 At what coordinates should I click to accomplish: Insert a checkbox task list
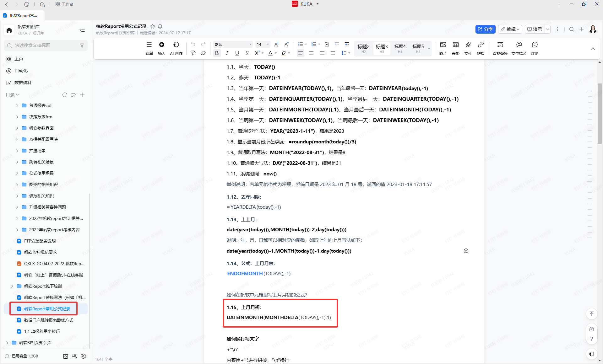[x=327, y=44]
